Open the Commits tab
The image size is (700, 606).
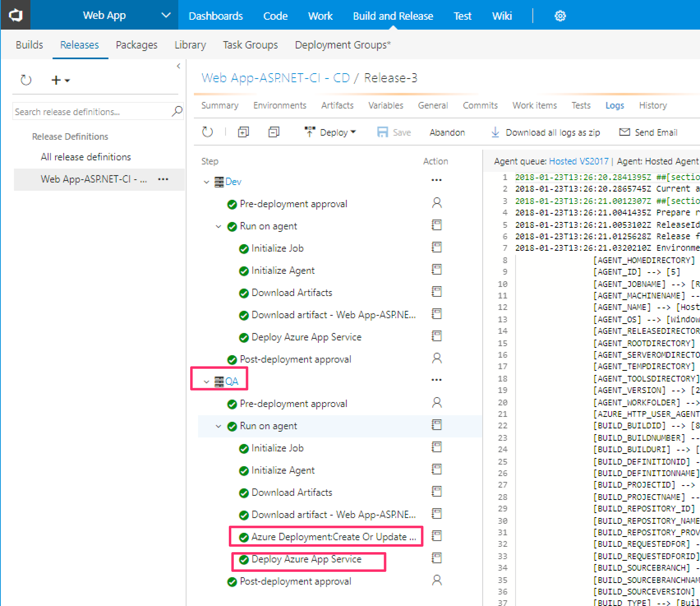tap(480, 106)
